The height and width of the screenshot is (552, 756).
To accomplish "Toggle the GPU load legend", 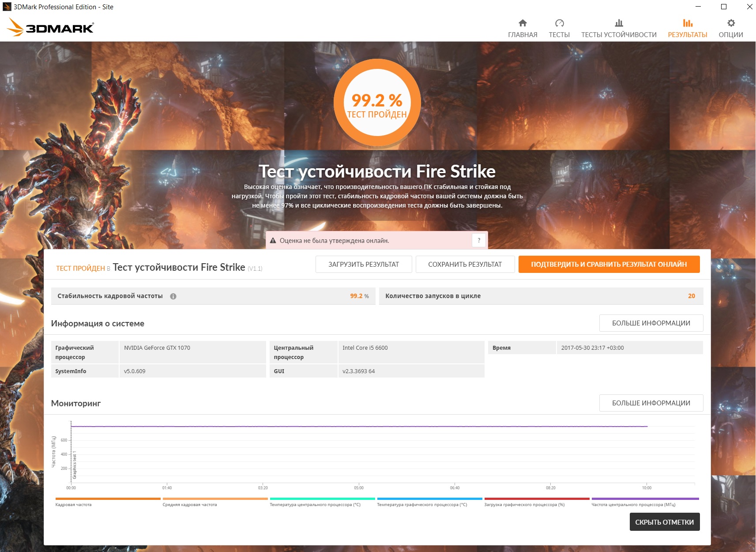I will (537, 502).
